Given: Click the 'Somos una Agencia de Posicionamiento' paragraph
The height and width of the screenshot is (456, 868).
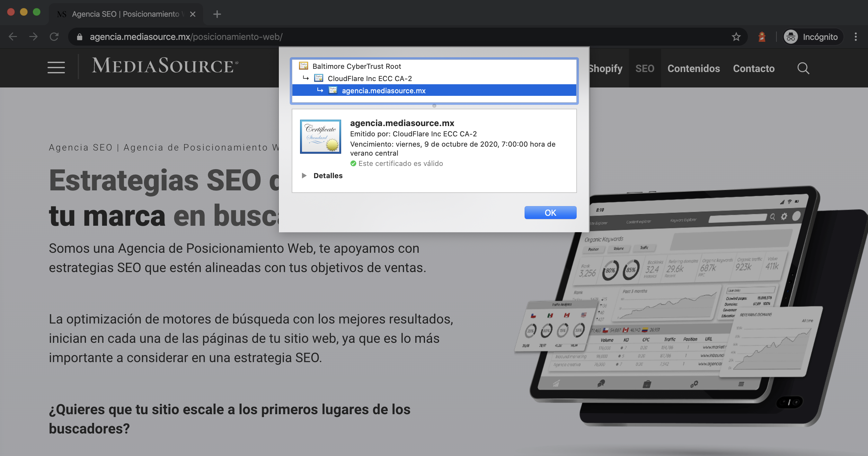Looking at the screenshot, I should 237,258.
